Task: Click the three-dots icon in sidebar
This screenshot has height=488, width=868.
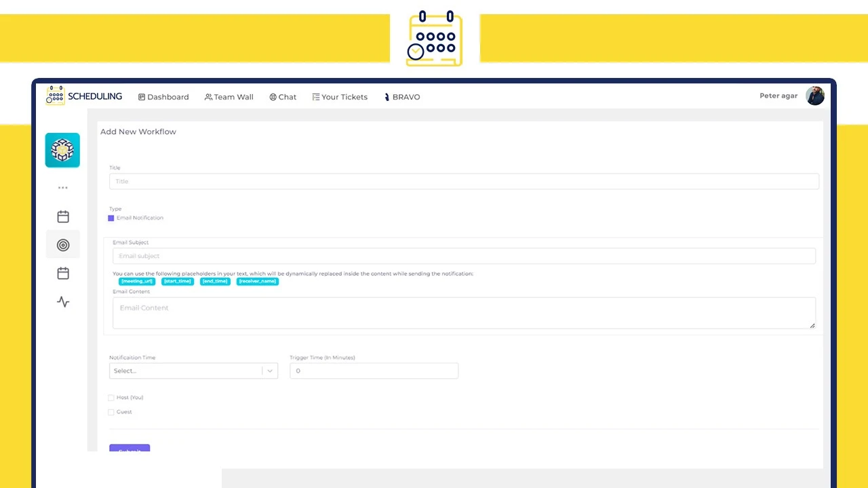Action: [x=63, y=188]
